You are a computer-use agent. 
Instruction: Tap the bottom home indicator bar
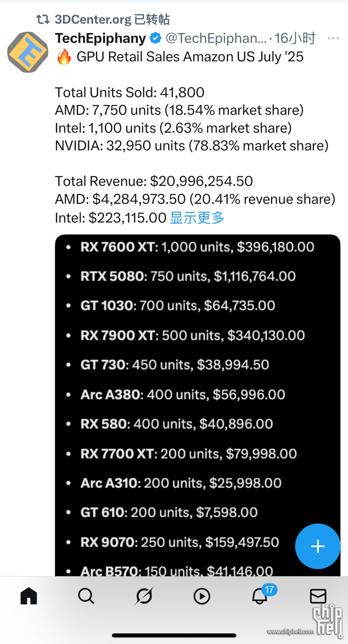click(x=174, y=635)
